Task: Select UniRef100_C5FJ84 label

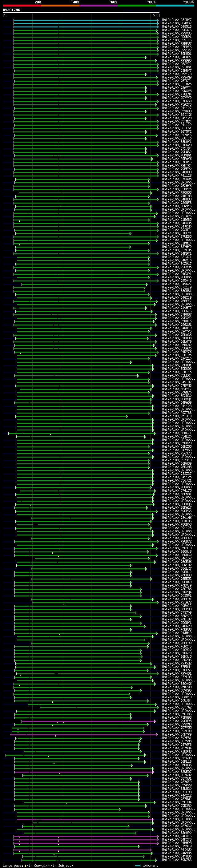Action: pyautogui.click(x=177, y=802)
